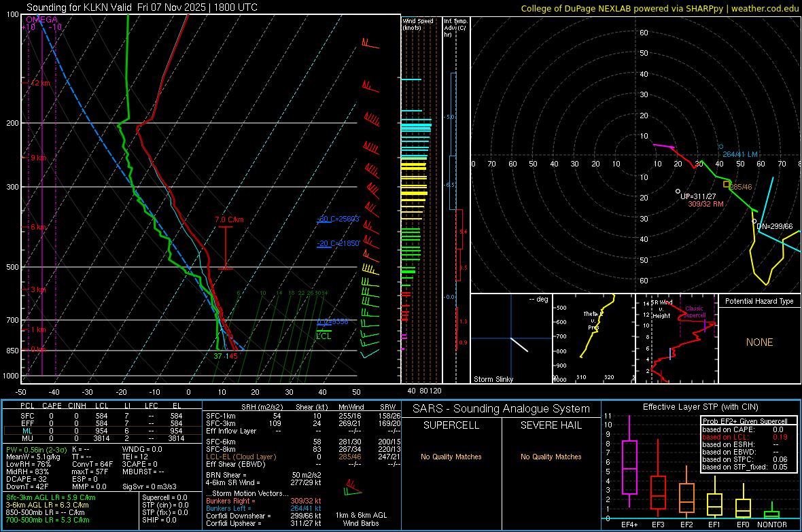Click the cyan circle Bunkers left-mover hodograph marker

click(x=721, y=147)
